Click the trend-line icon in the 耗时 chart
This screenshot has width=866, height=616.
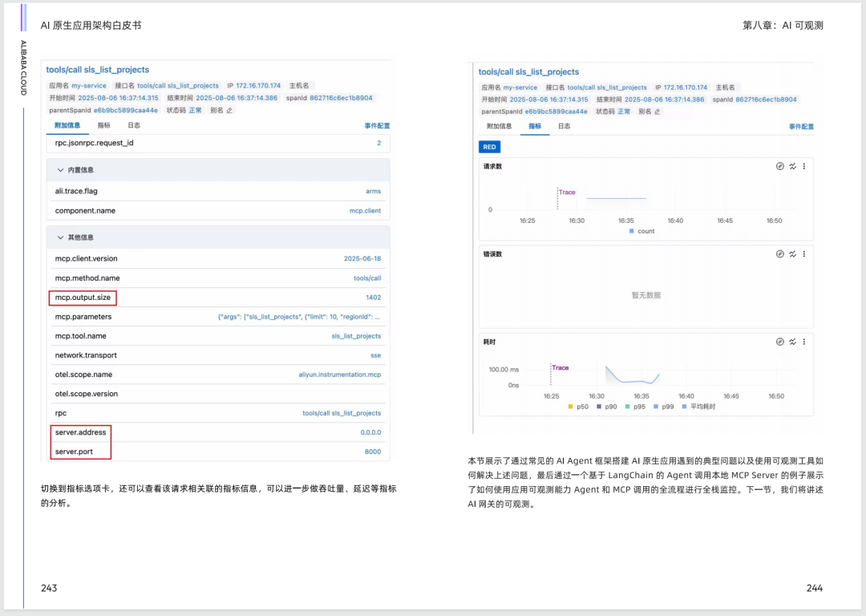pos(792,342)
